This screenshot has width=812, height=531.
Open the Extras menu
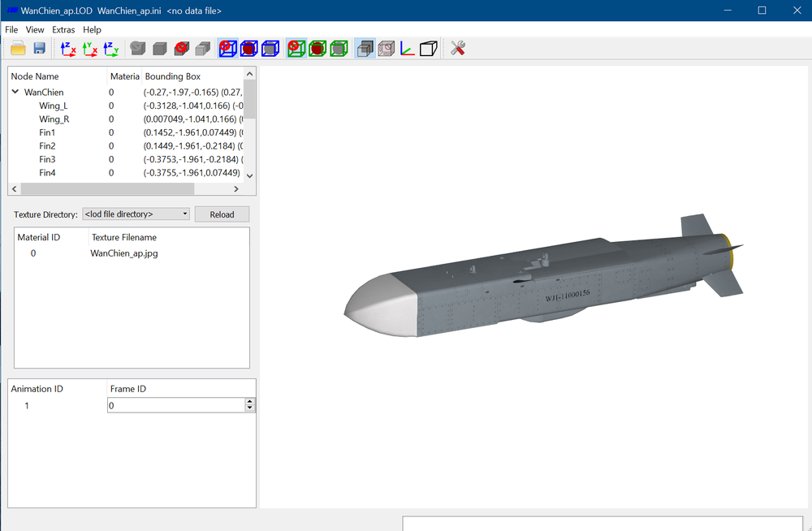63,29
